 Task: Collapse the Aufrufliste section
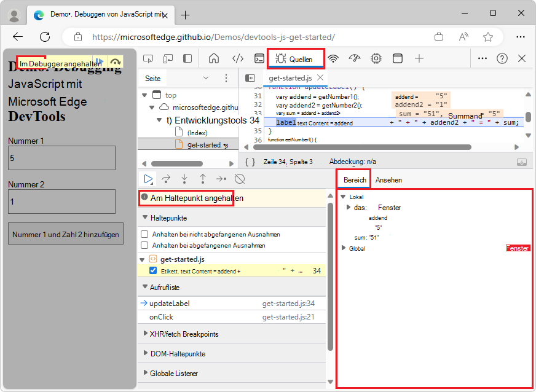tap(145, 287)
